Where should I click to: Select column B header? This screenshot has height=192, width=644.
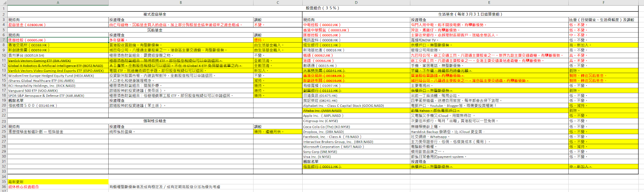pyautogui.click(x=181, y=2)
